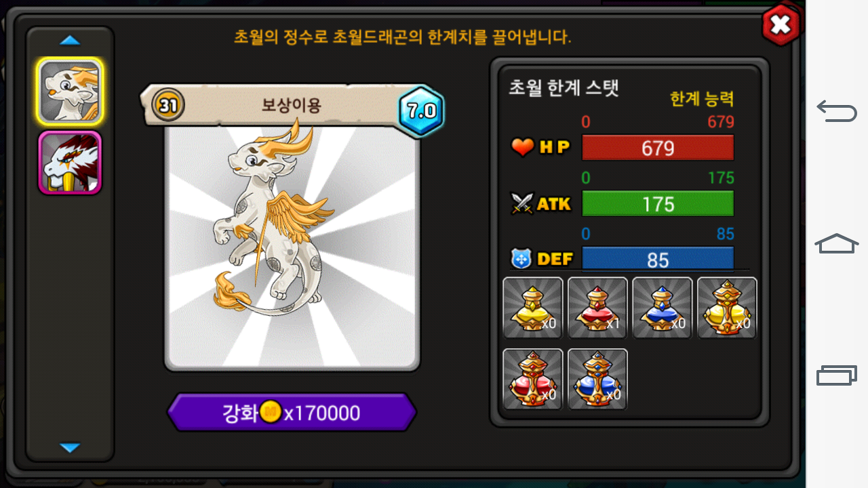Click the heart HP icon
Viewport: 868px width, 488px height.
click(x=523, y=147)
